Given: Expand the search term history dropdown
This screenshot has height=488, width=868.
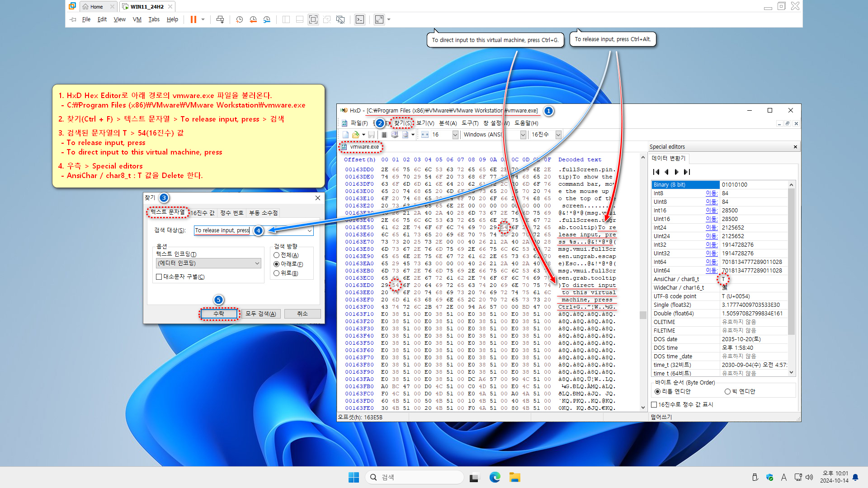Looking at the screenshot, I should 310,230.
